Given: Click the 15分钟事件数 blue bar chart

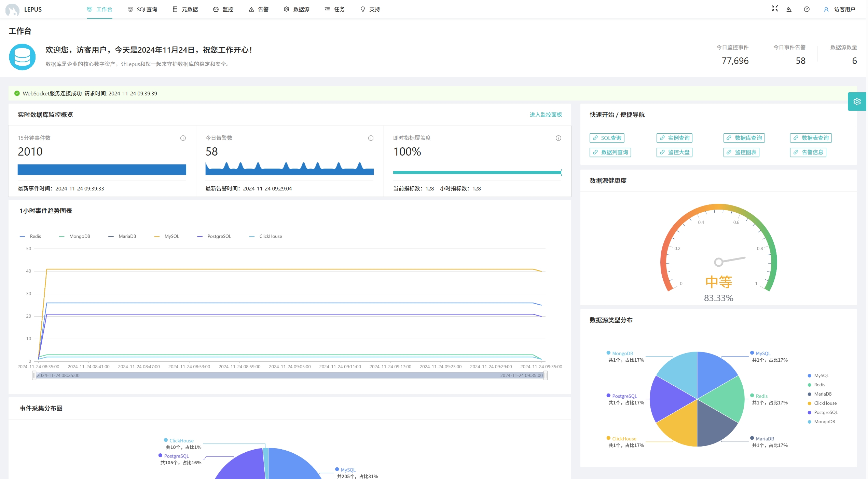Looking at the screenshot, I should click(102, 170).
